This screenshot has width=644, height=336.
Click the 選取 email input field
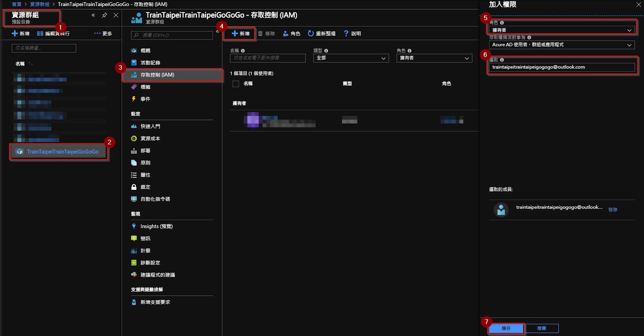pyautogui.click(x=561, y=67)
